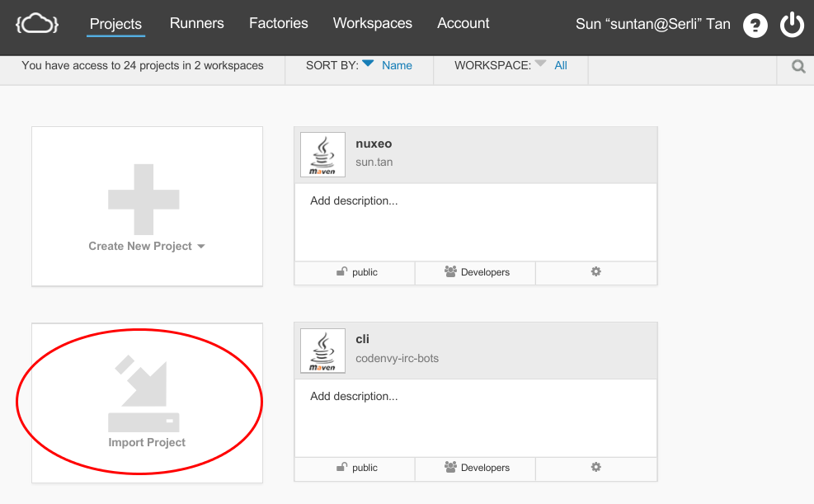Click the public label on nuxeo
Screen dimensions: 814x504
click(x=365, y=272)
